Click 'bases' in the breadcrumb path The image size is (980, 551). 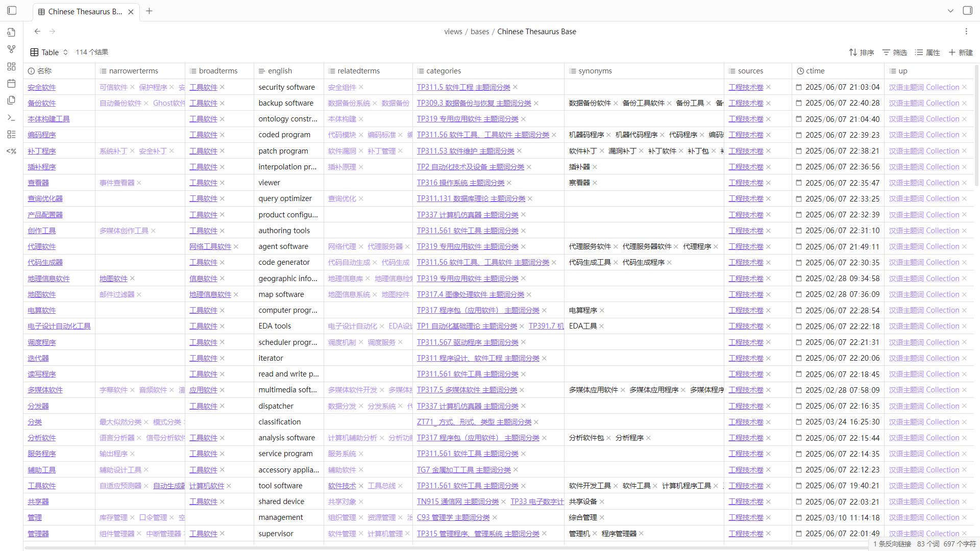[480, 32]
